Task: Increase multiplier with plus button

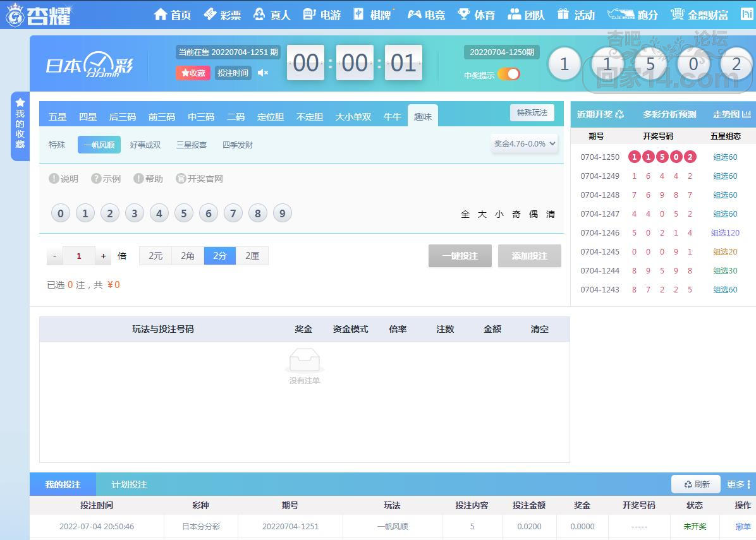Action: tap(104, 256)
